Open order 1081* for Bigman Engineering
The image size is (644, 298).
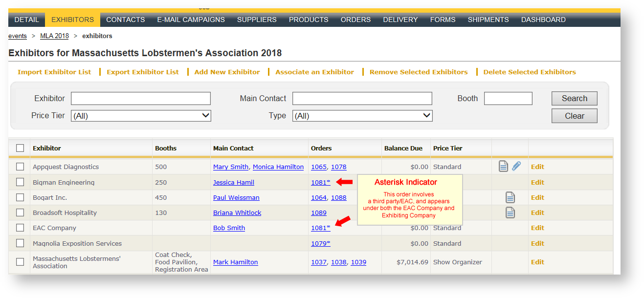(x=320, y=182)
